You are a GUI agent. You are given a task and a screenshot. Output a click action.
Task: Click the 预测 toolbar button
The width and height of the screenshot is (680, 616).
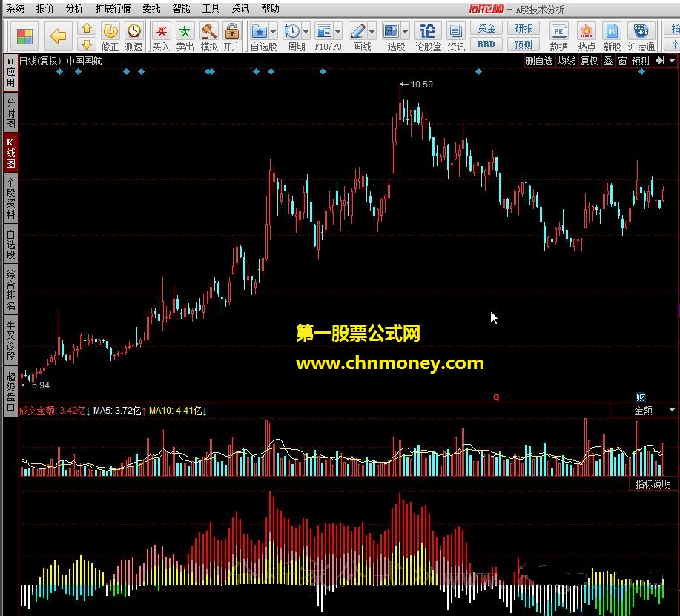point(524,44)
